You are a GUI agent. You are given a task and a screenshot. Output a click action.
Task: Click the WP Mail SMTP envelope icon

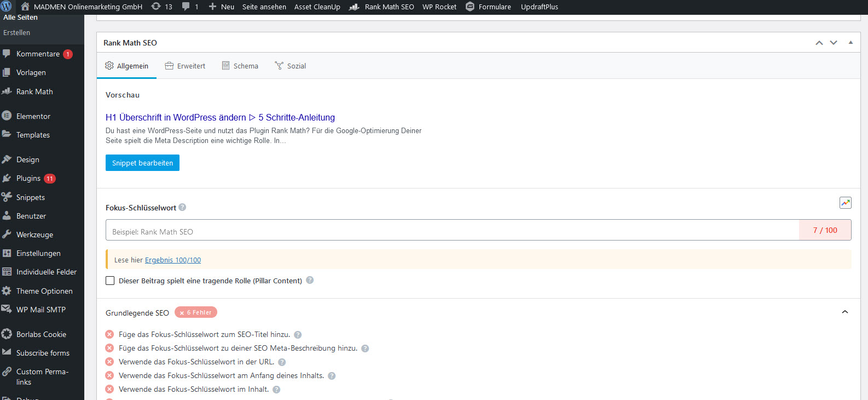click(x=7, y=309)
